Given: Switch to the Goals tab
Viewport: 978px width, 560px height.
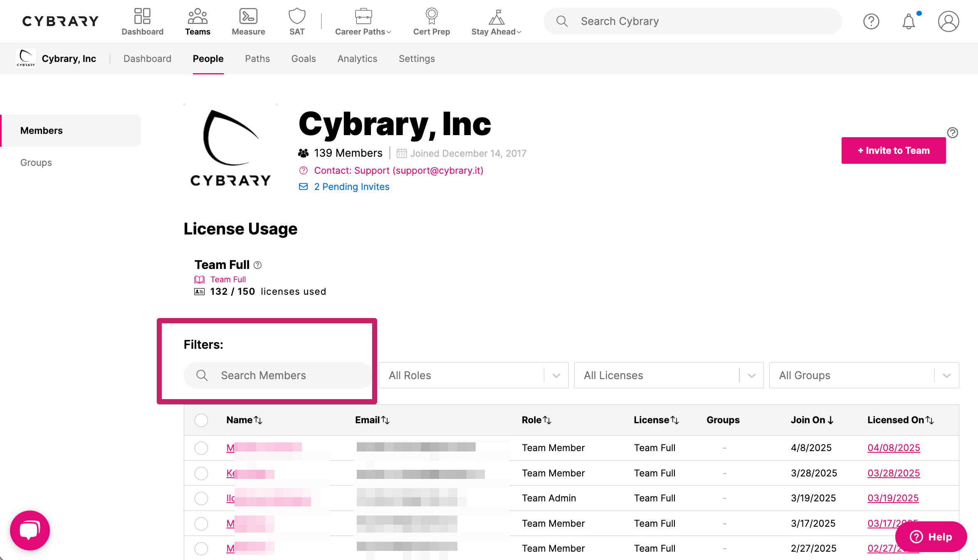Looking at the screenshot, I should 304,59.
